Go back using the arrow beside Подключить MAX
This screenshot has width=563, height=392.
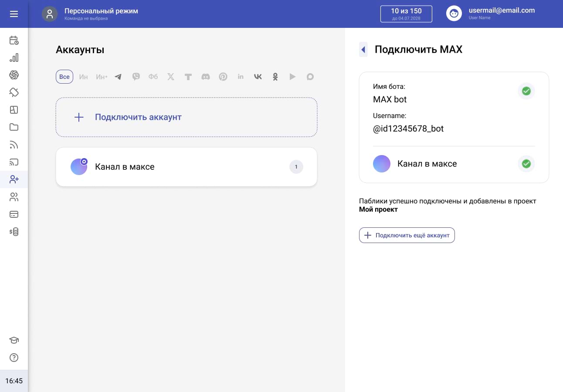[363, 50]
